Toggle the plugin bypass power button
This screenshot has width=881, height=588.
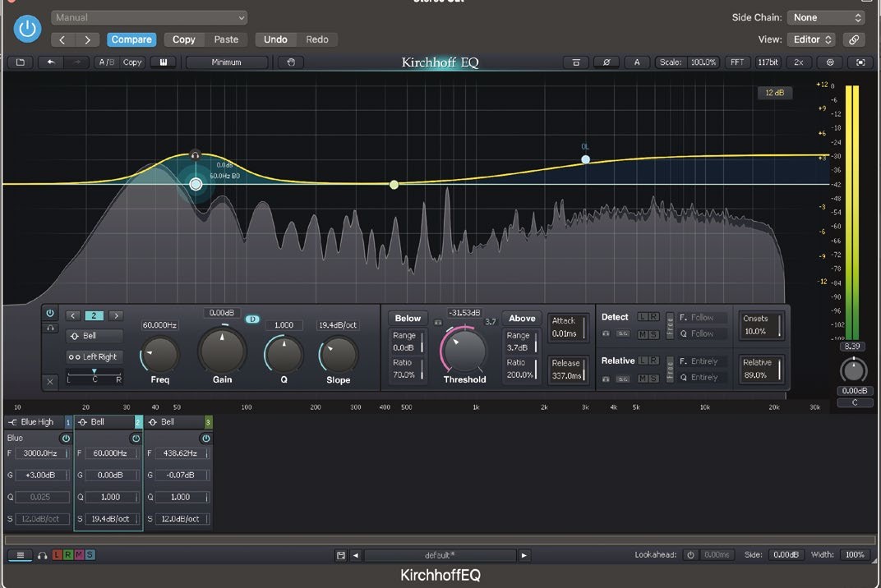pos(27,29)
